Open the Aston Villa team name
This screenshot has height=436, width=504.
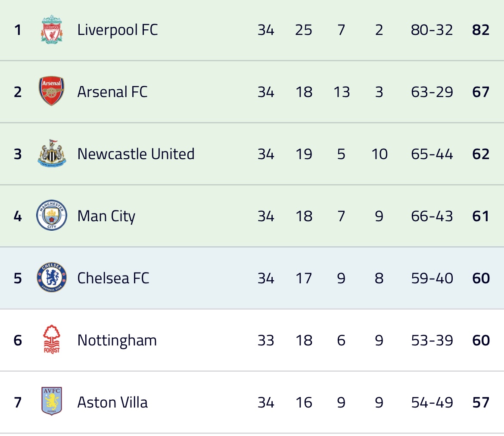(x=112, y=402)
